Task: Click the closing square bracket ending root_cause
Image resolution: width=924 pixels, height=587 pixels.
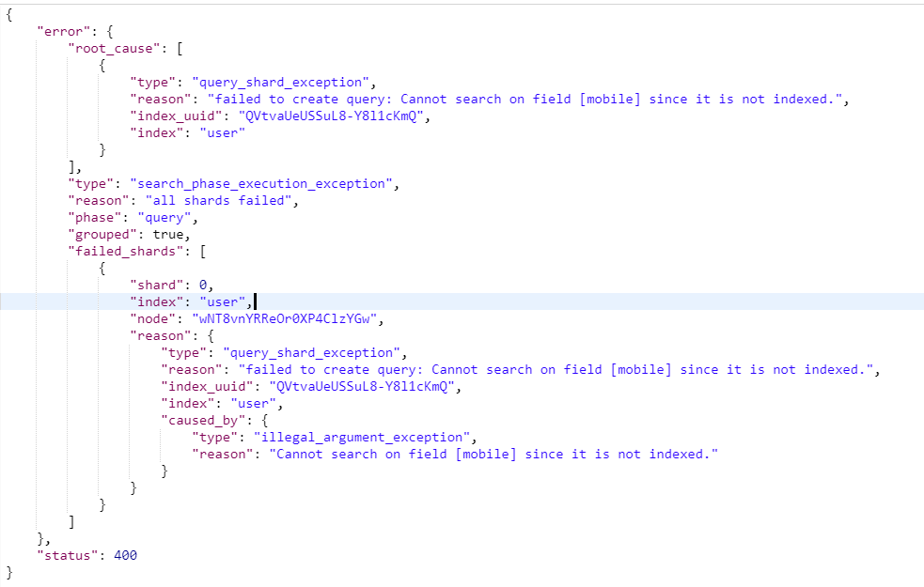Action: (71, 166)
